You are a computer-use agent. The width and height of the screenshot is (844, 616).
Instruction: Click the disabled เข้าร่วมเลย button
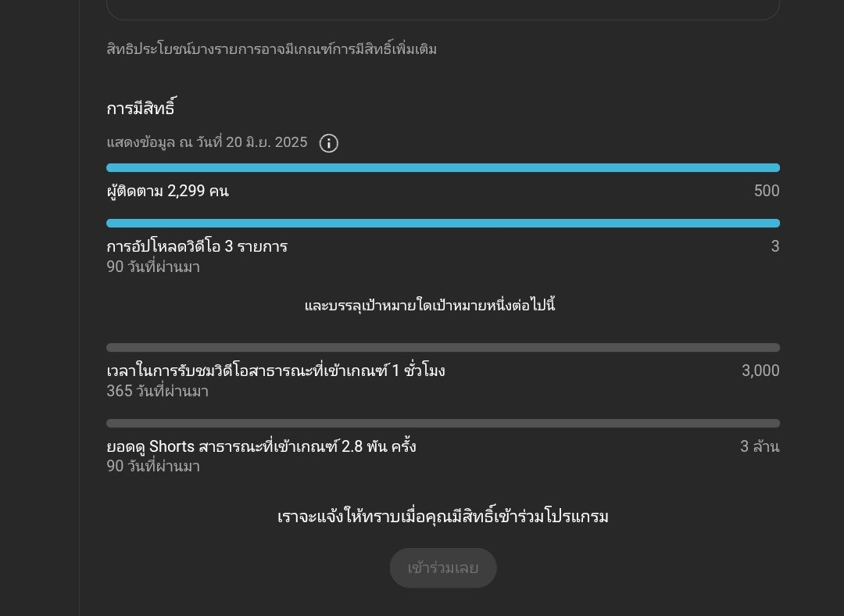click(443, 568)
